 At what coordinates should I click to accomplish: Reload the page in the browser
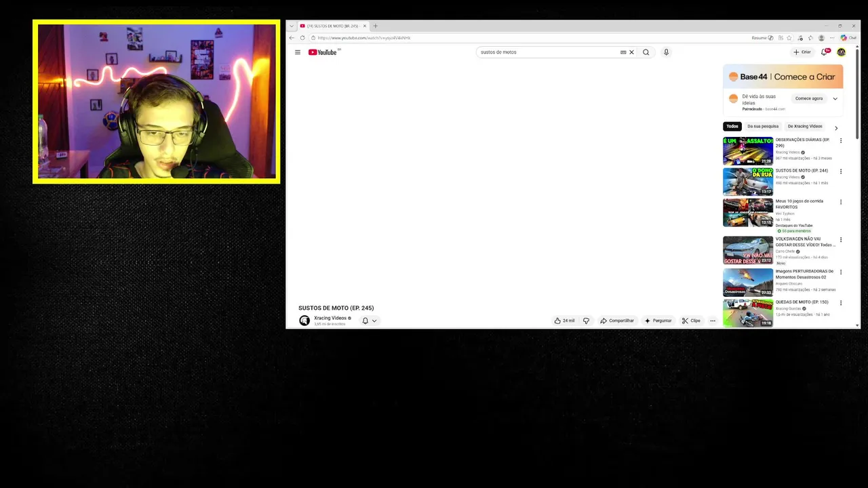coord(302,38)
